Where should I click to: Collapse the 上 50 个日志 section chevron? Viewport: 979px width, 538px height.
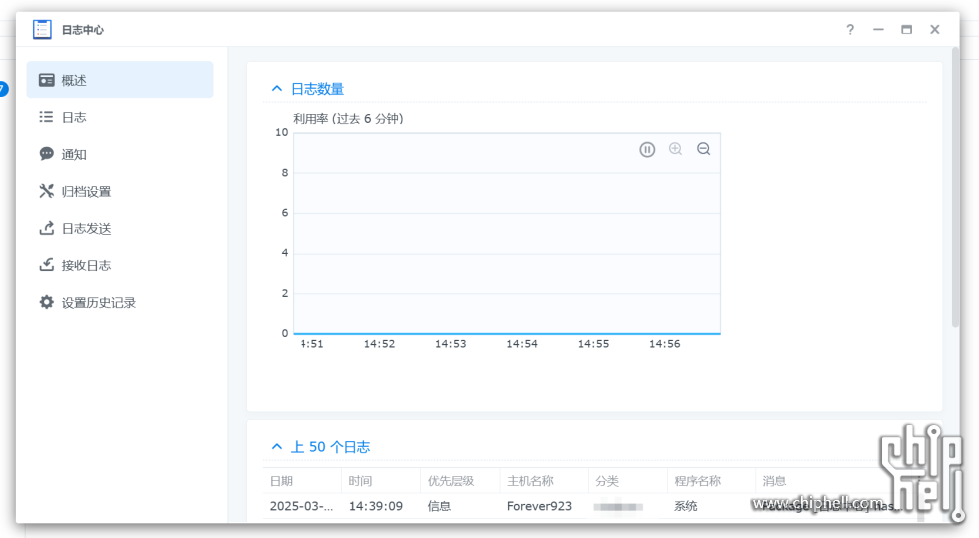coord(277,446)
